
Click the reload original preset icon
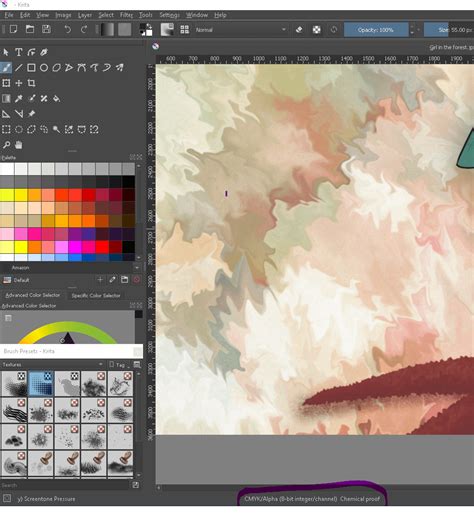tap(333, 30)
